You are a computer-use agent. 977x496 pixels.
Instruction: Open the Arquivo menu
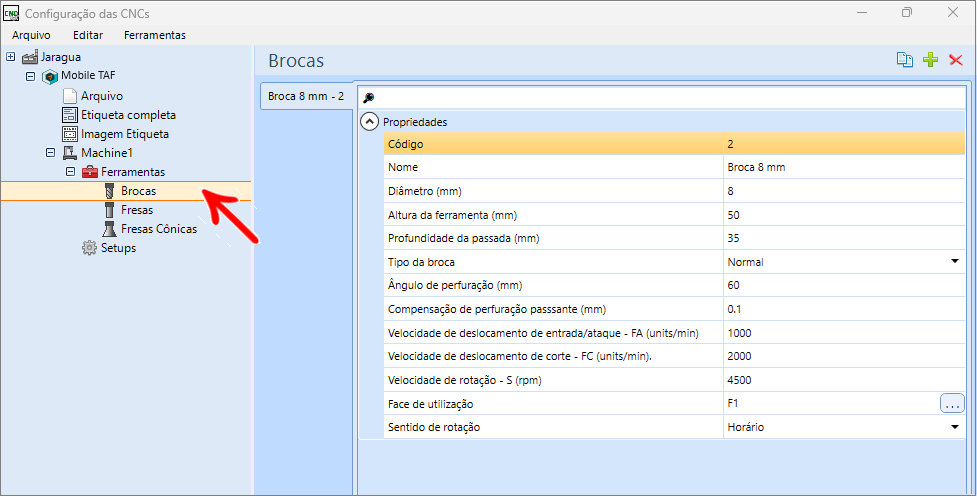31,35
